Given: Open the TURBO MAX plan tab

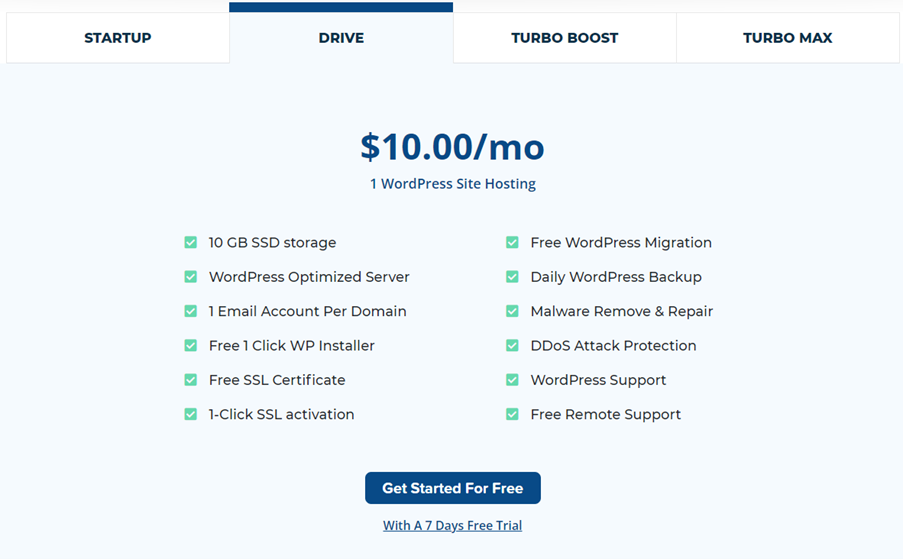Looking at the screenshot, I should coord(787,38).
